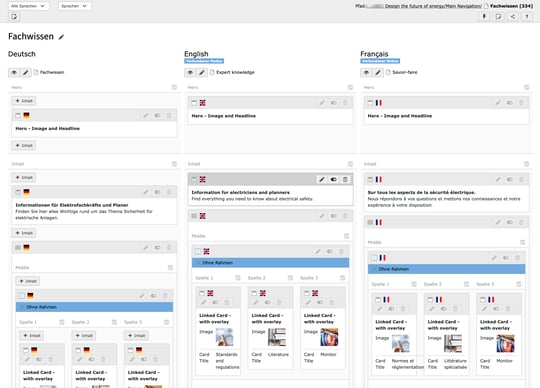View the Français page with the eye button
Viewport: 540px width, 388px height.
(x=366, y=72)
